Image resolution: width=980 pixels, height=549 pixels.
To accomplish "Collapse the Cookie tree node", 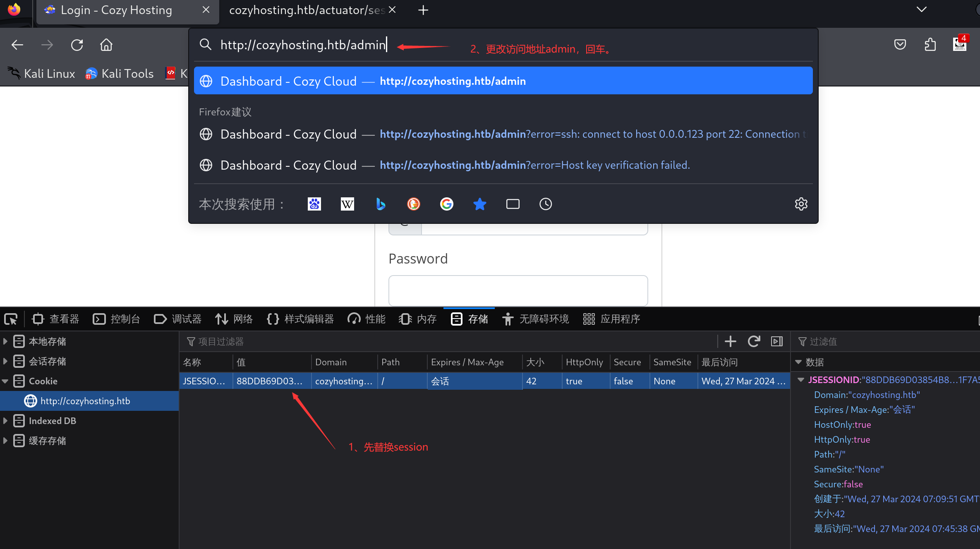I will click(5, 381).
